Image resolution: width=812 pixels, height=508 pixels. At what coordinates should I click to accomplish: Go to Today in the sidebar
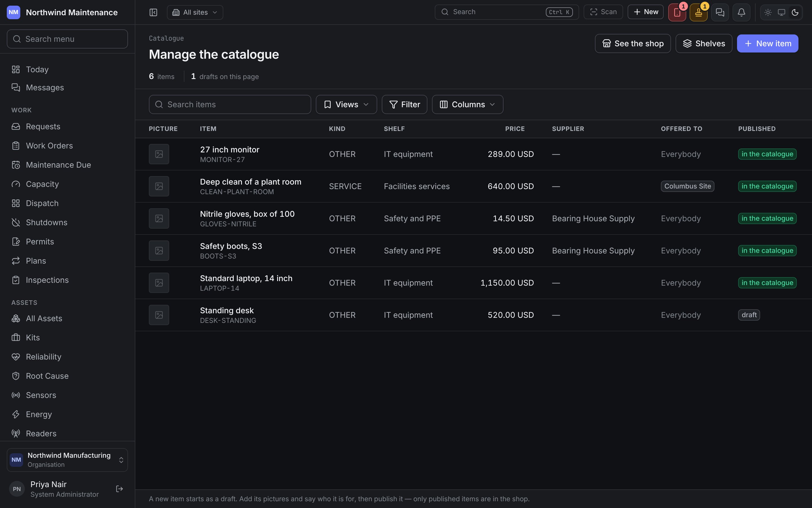(67, 69)
